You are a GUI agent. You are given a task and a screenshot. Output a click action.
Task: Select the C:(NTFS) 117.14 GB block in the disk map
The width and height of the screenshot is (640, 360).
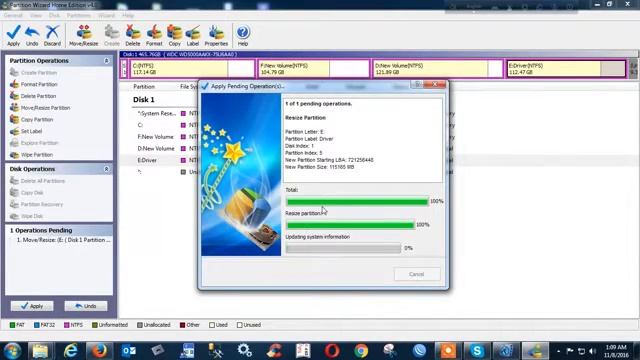pyautogui.click(x=192, y=69)
